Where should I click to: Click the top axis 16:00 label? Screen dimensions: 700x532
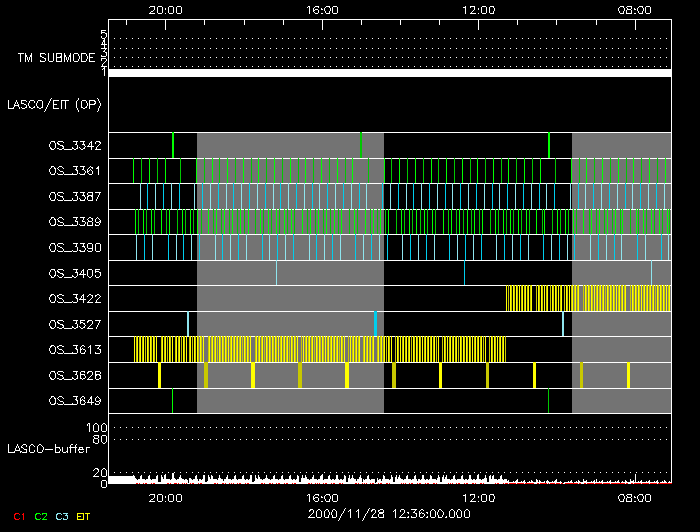tap(322, 10)
